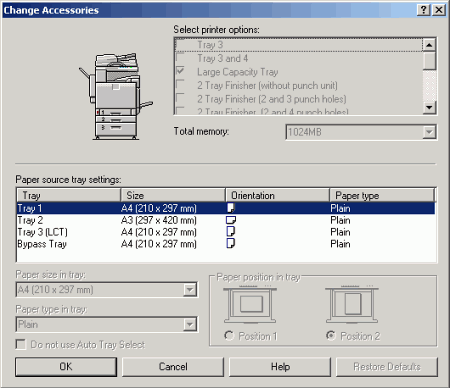Select the Position 1 radio button
Screen dimensions: 450x388
(229, 335)
